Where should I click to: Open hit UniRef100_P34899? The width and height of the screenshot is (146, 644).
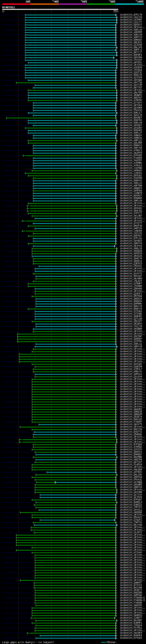pyautogui.click(x=131, y=158)
